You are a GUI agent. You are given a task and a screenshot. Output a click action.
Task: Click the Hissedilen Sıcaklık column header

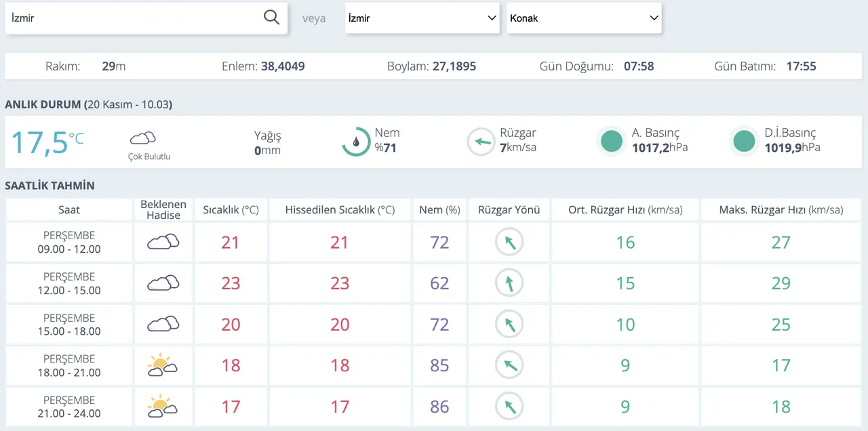340,210
